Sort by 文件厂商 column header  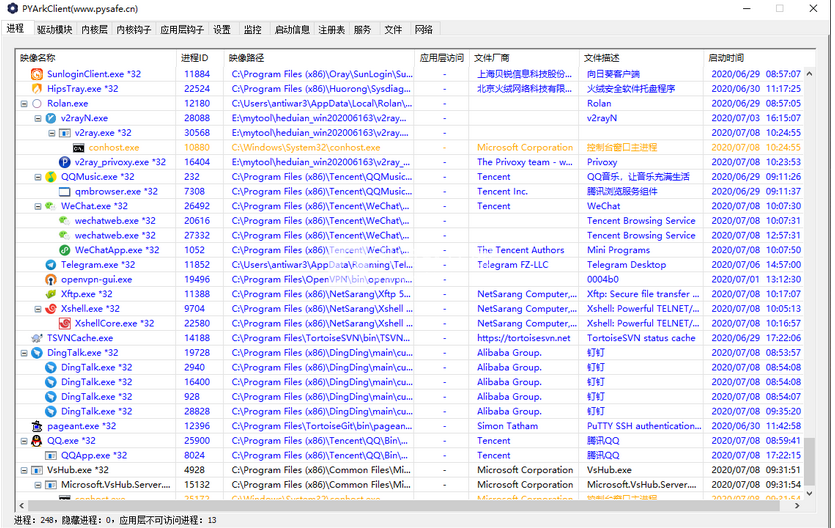coord(523,58)
